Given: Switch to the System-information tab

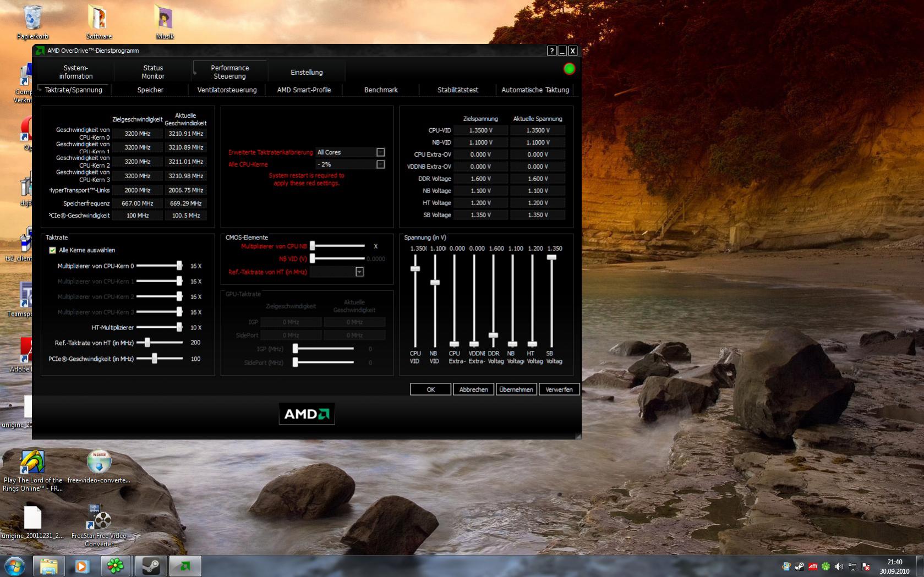Looking at the screenshot, I should (76, 72).
